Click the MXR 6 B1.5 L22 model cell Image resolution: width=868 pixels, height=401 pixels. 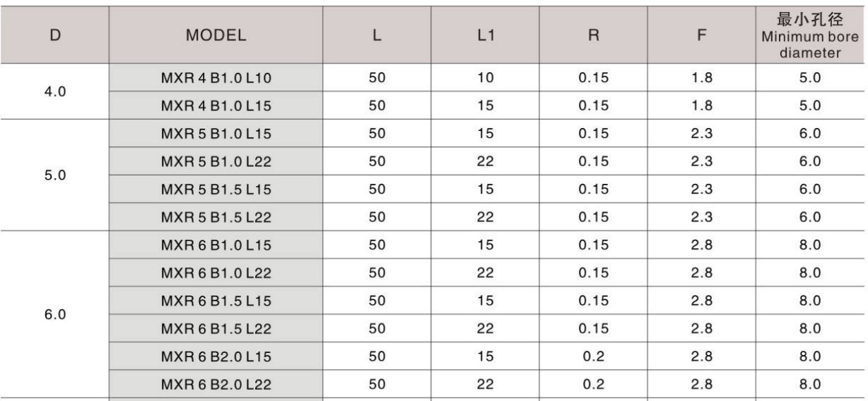[x=216, y=329]
